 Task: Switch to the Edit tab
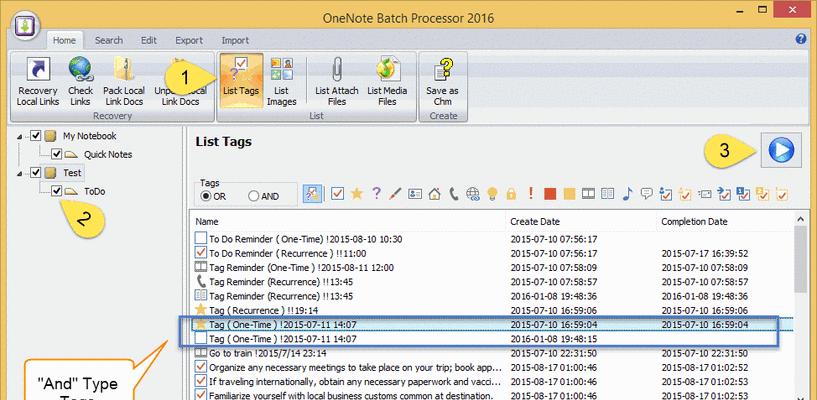148,40
